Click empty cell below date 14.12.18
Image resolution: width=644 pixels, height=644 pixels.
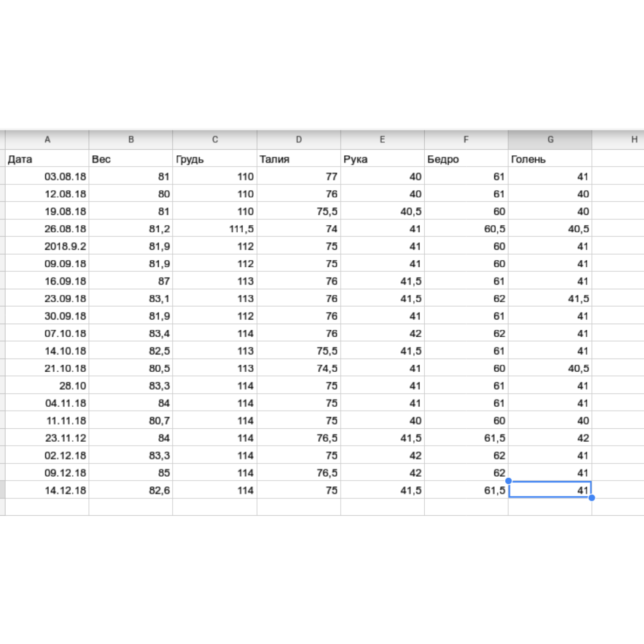click(x=47, y=507)
